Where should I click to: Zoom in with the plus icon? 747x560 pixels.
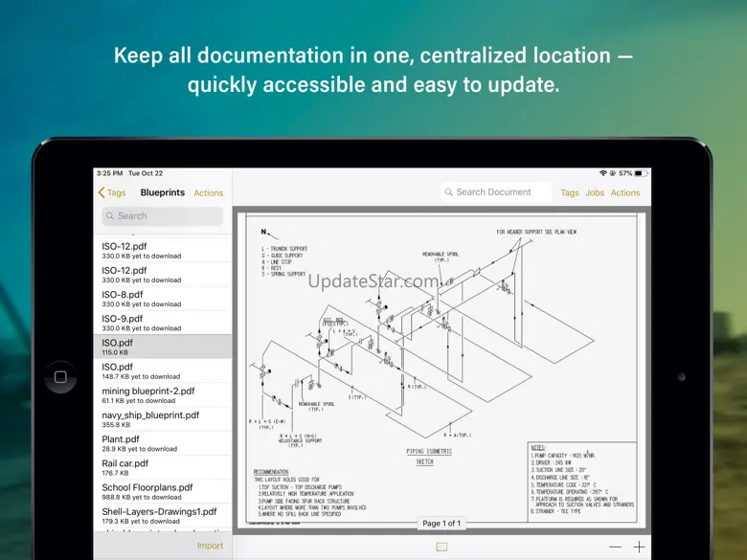click(639, 547)
